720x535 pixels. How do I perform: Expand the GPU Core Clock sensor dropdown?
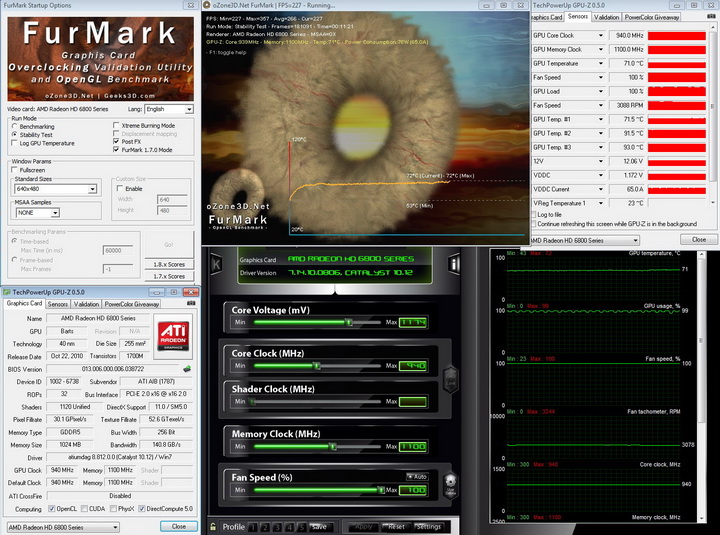coord(600,35)
